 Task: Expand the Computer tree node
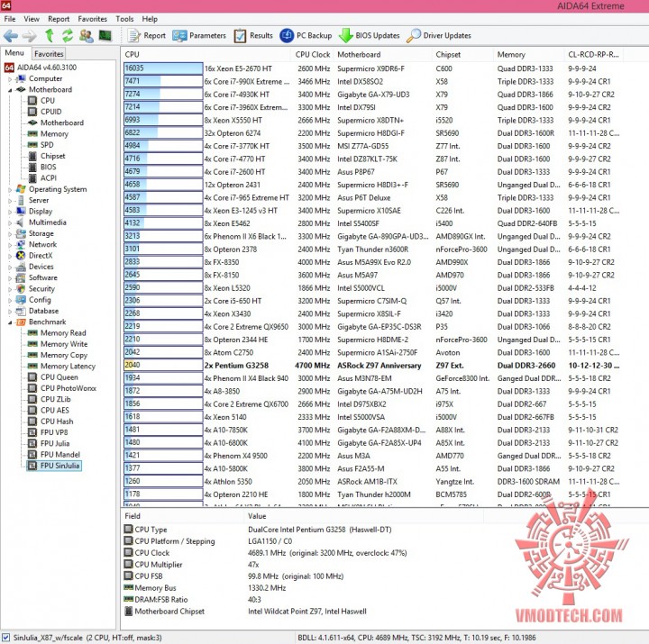coord(10,79)
